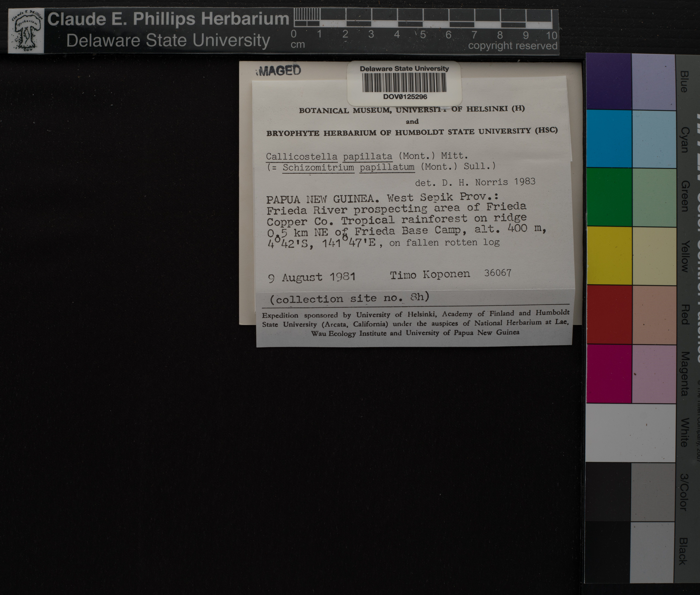Click the deep magenta color patch
This screenshot has width=700, height=595.
point(609,373)
